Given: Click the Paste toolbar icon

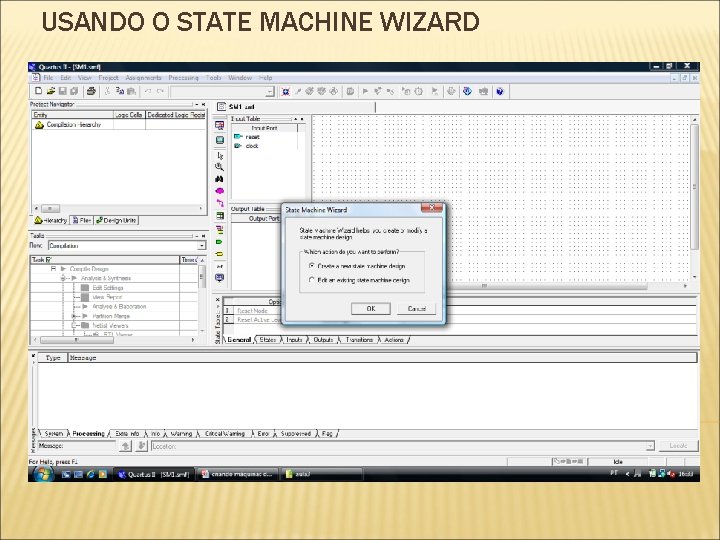Looking at the screenshot, I should 131,91.
